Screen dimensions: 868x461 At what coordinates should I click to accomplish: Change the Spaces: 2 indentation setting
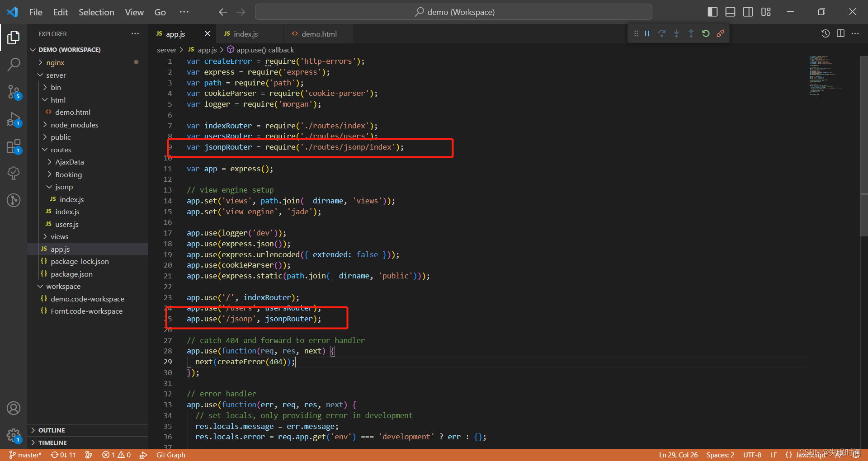pyautogui.click(x=720, y=455)
